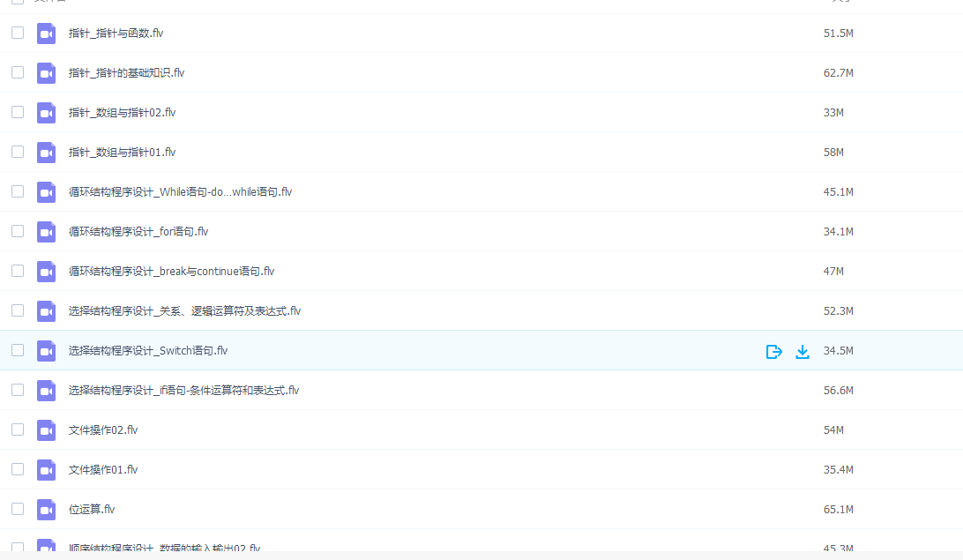
Task: Click the 65.1M file size
Action: click(839, 510)
